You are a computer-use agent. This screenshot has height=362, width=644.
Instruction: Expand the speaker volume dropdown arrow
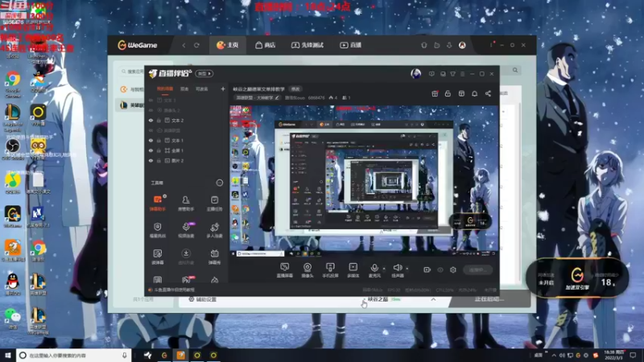pyautogui.click(x=407, y=269)
